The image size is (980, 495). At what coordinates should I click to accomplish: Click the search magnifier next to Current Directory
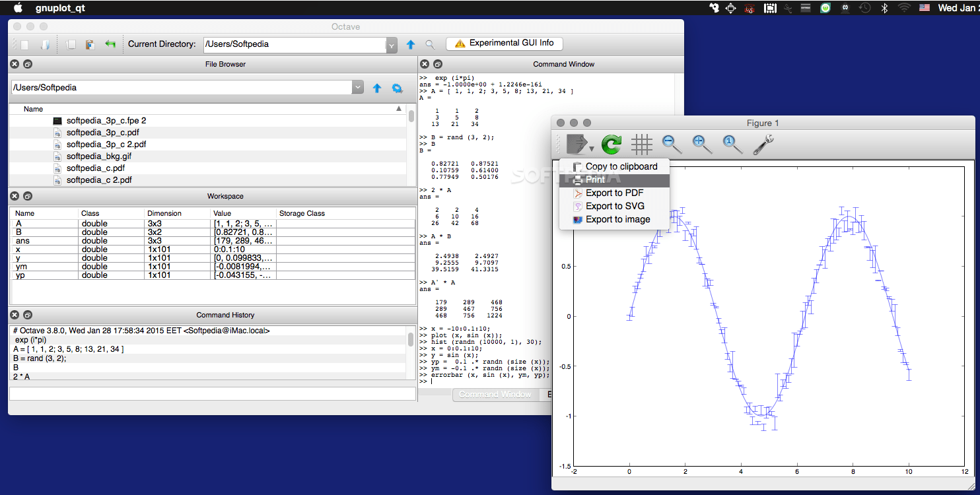pyautogui.click(x=430, y=44)
